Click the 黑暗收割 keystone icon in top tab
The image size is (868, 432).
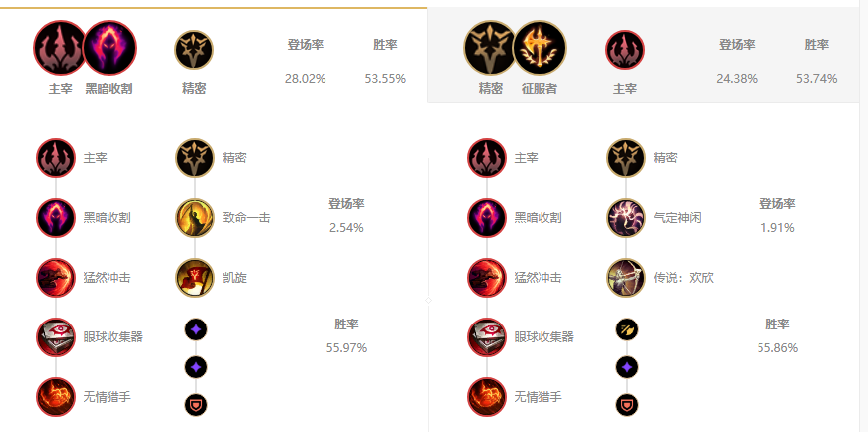pyautogui.click(x=109, y=48)
